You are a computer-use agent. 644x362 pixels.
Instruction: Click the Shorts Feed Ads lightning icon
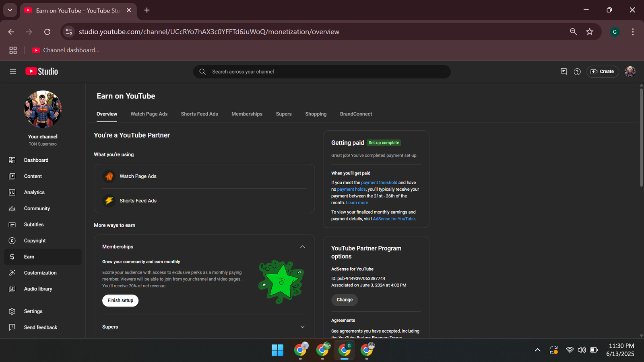click(109, 201)
